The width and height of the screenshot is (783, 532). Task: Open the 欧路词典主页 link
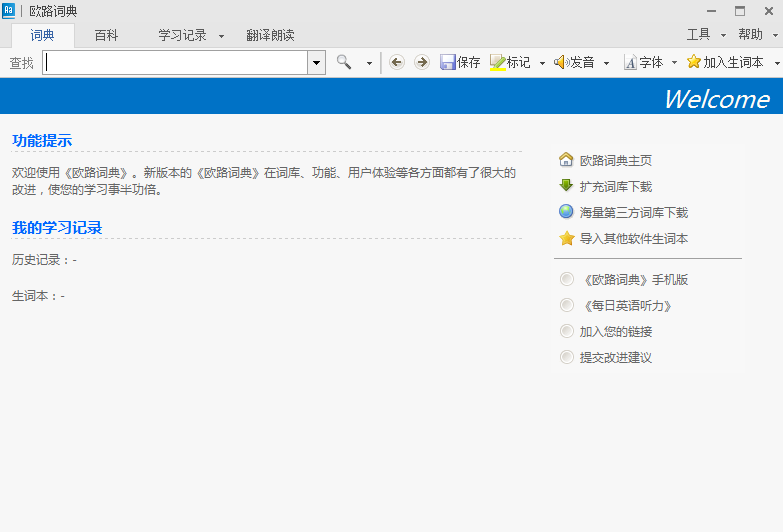[615, 160]
